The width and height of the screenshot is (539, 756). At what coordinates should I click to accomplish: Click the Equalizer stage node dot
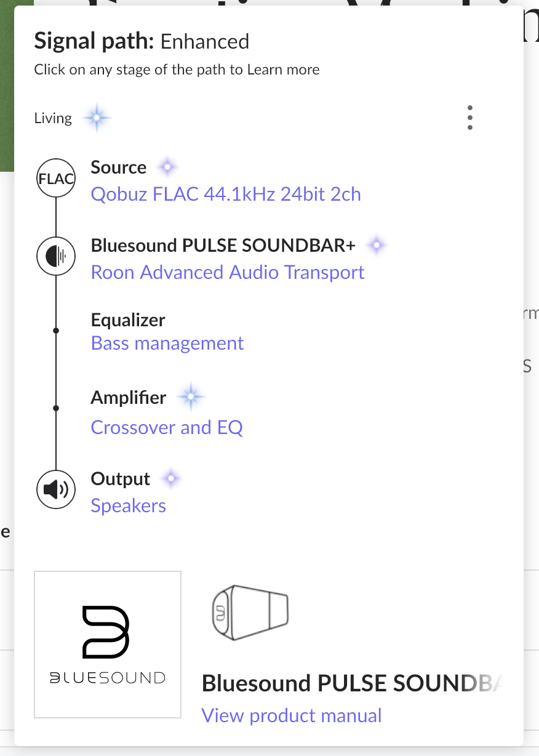56,331
